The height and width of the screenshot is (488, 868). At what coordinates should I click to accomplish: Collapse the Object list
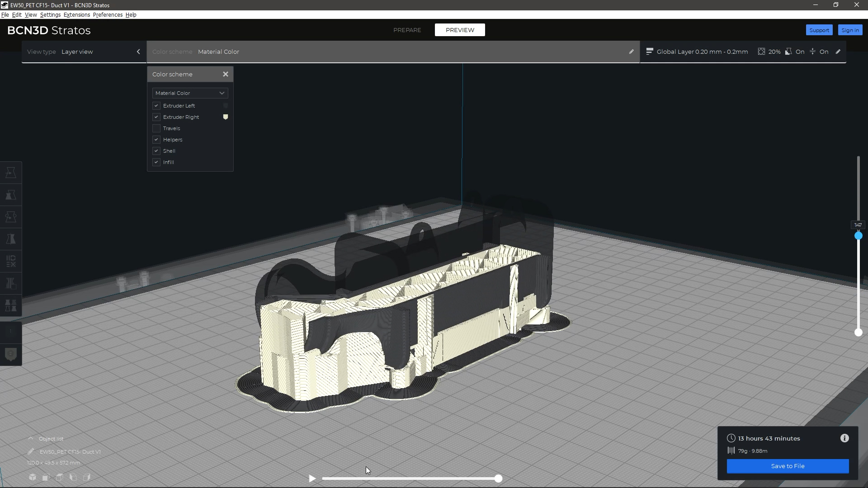31,439
